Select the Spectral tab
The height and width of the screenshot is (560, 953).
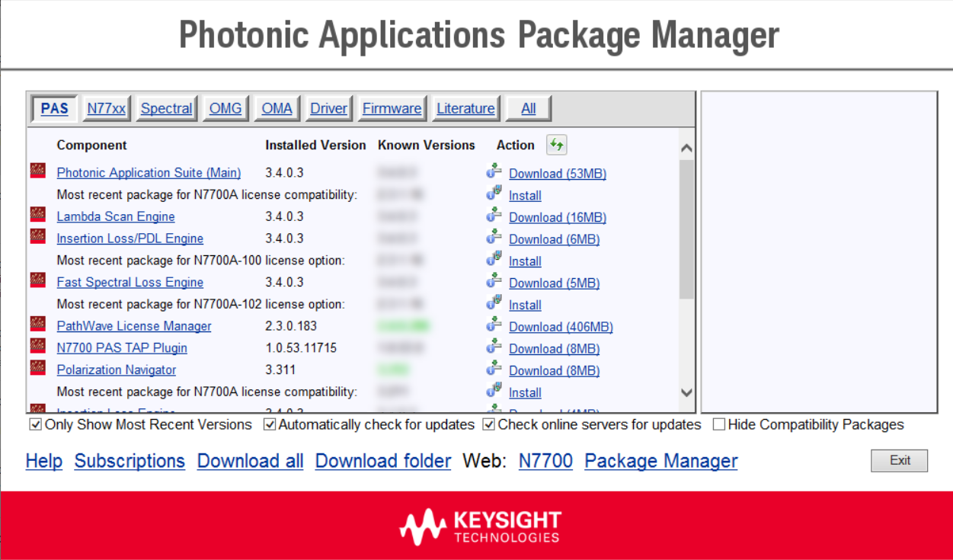click(x=166, y=109)
